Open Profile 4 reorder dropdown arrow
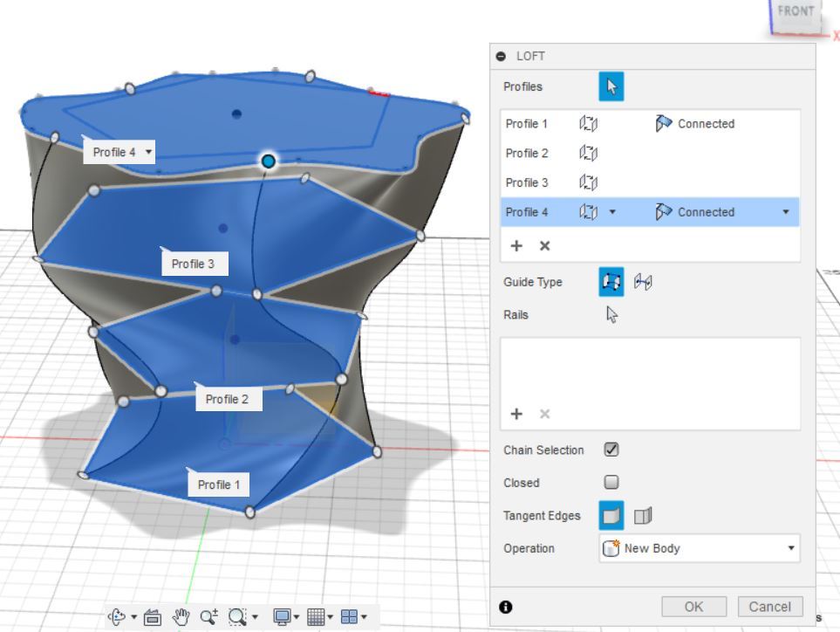 point(612,212)
